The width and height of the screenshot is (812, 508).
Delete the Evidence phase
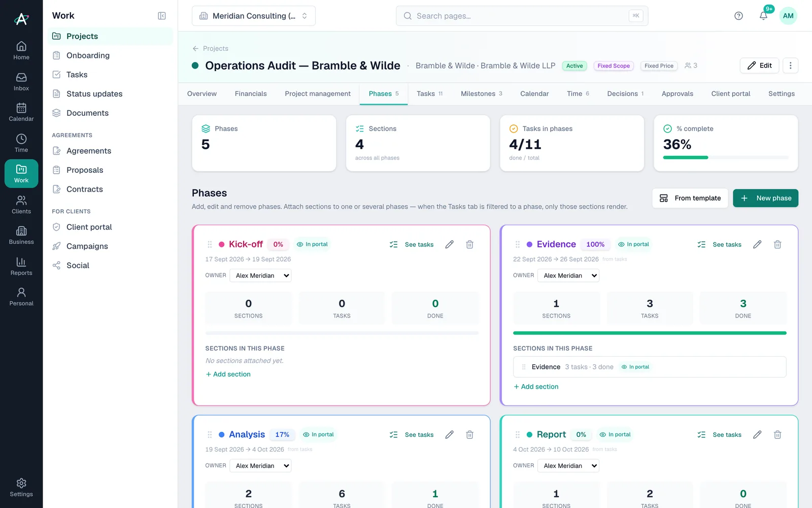[x=777, y=244]
